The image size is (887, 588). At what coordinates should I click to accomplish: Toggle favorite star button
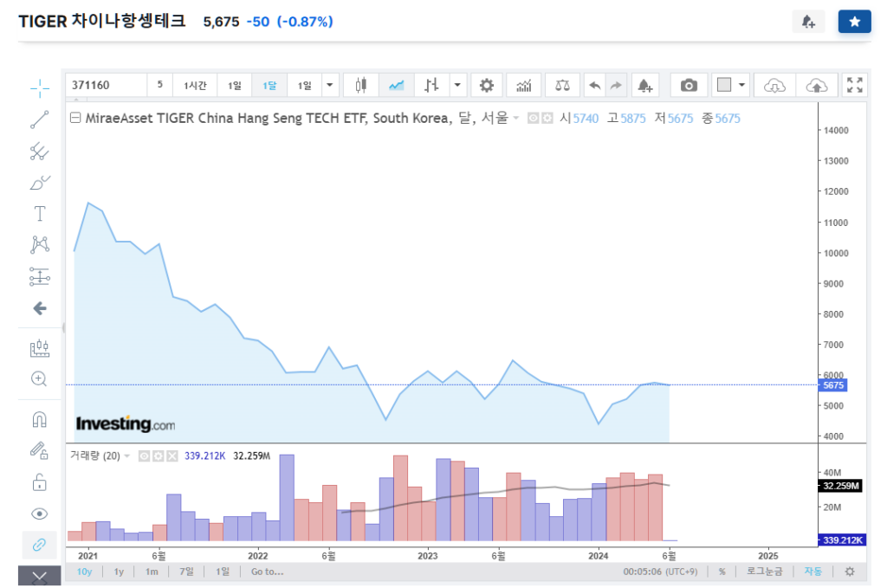[x=855, y=22]
